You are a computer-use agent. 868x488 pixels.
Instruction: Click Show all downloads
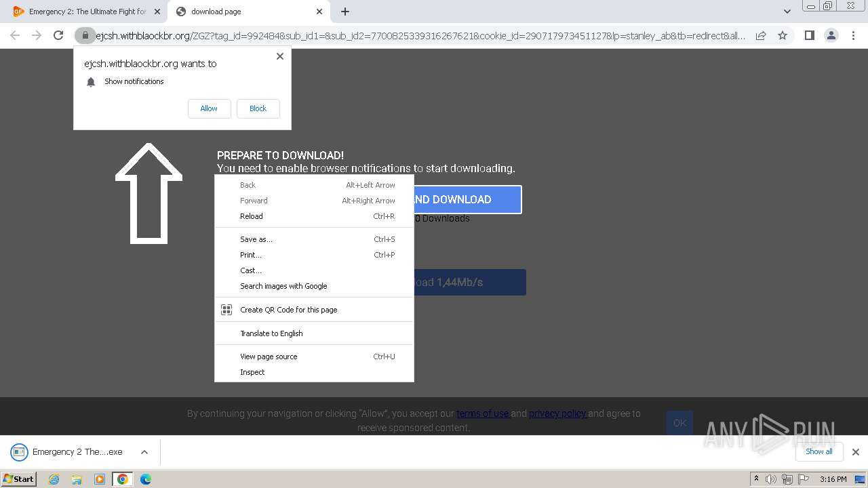click(818, 451)
